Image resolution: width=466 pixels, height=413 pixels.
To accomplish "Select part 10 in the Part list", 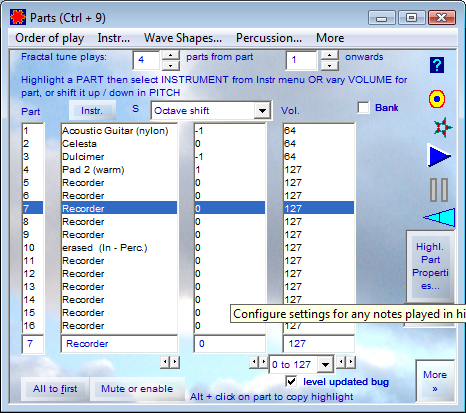I will point(33,248).
